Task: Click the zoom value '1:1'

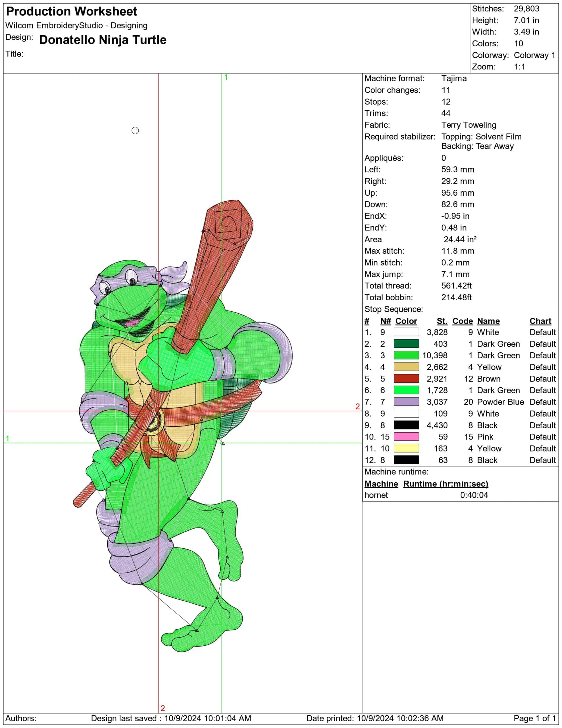Action: pyautogui.click(x=519, y=67)
